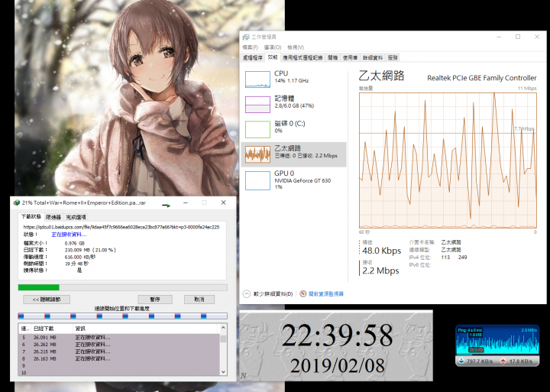The image size is (550, 392).
Task: Click the 資訊 column header
Action: click(146, 329)
